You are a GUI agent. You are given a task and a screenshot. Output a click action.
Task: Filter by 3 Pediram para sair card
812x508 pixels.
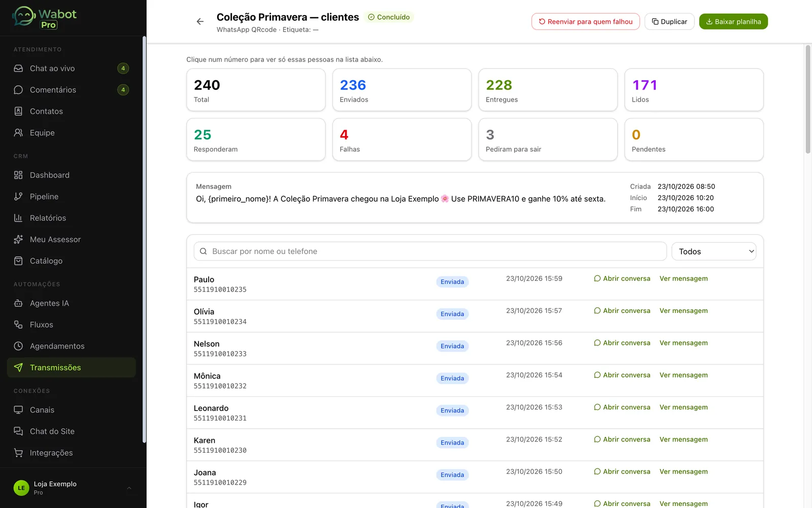(548, 140)
